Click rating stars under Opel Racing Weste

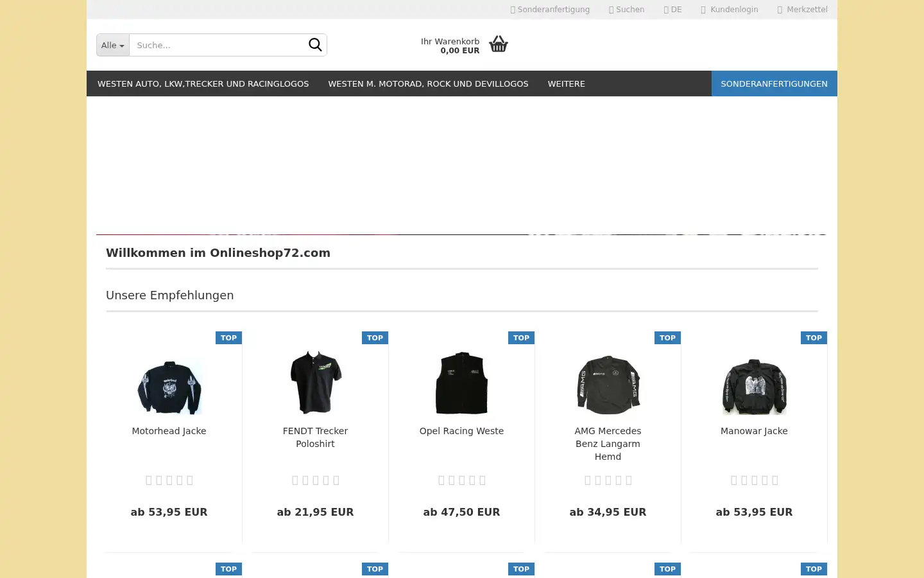coord(462,480)
